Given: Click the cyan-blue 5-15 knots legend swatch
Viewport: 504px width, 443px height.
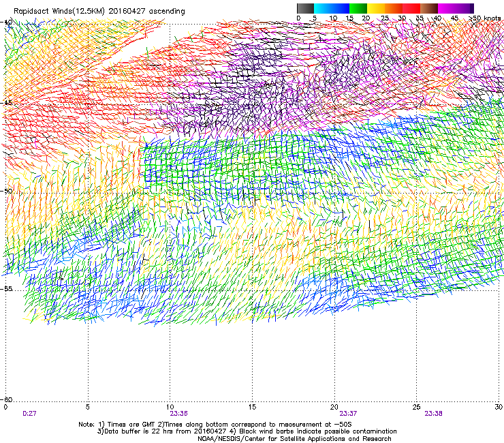Looking at the screenshot, I should (332, 8).
